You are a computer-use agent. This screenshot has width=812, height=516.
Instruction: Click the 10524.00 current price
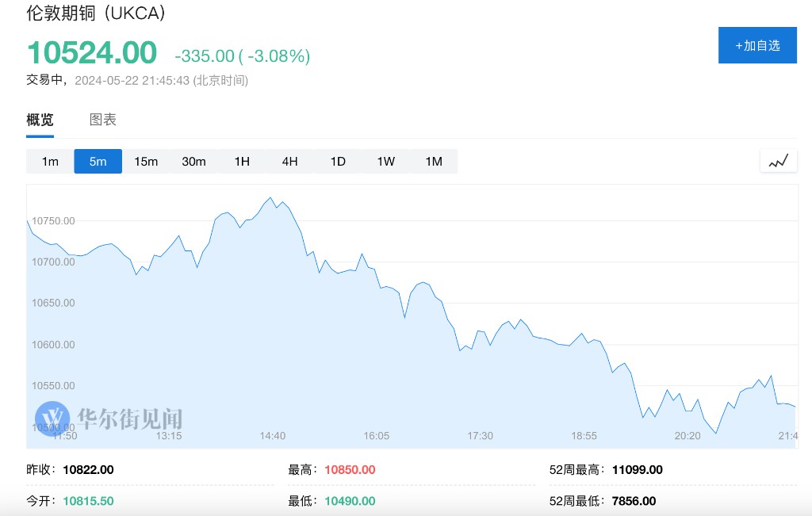pyautogui.click(x=92, y=53)
